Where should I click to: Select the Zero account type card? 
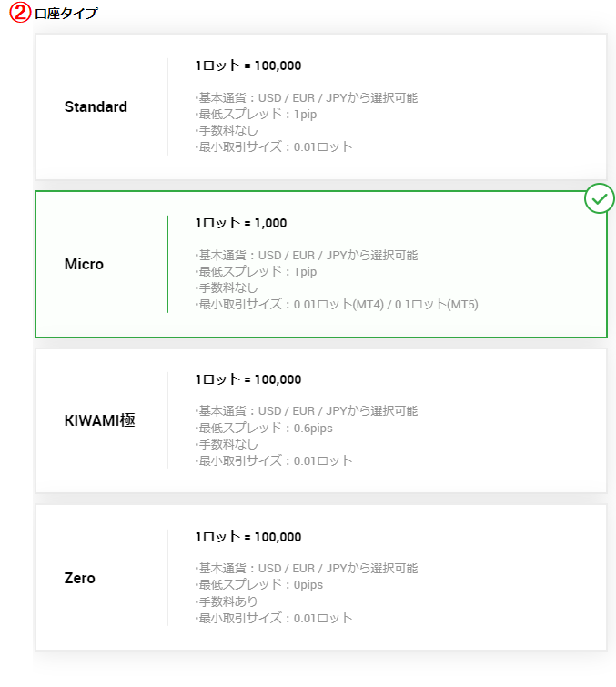[x=320, y=578]
